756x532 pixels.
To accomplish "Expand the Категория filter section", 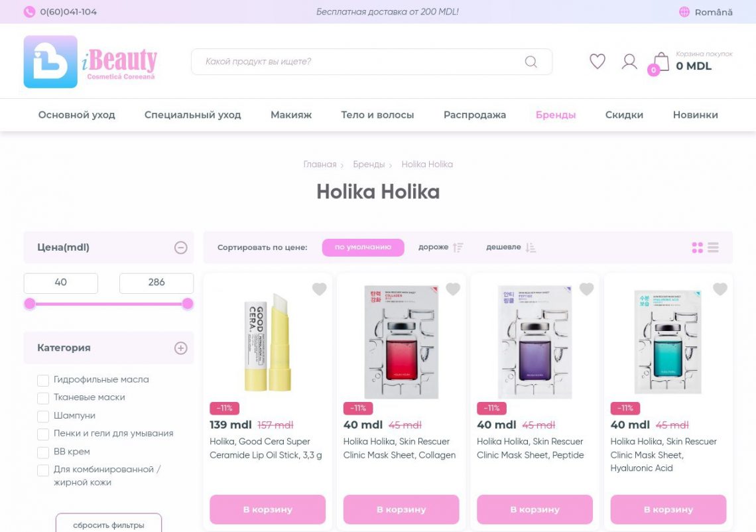I will pyautogui.click(x=180, y=348).
